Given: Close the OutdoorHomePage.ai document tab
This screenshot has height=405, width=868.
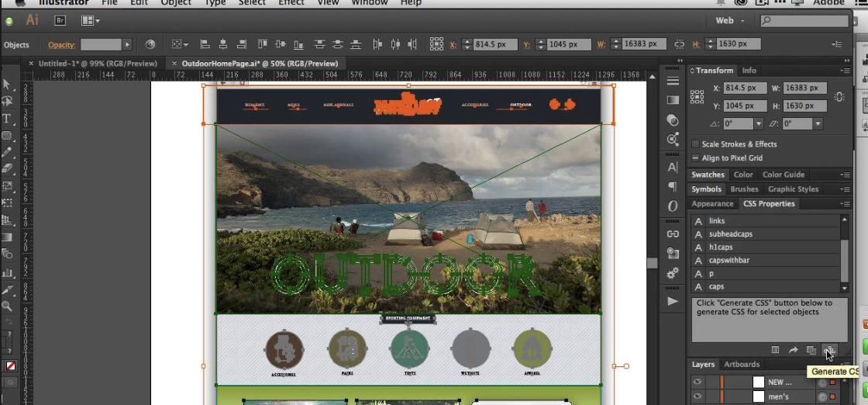Looking at the screenshot, I should (174, 63).
